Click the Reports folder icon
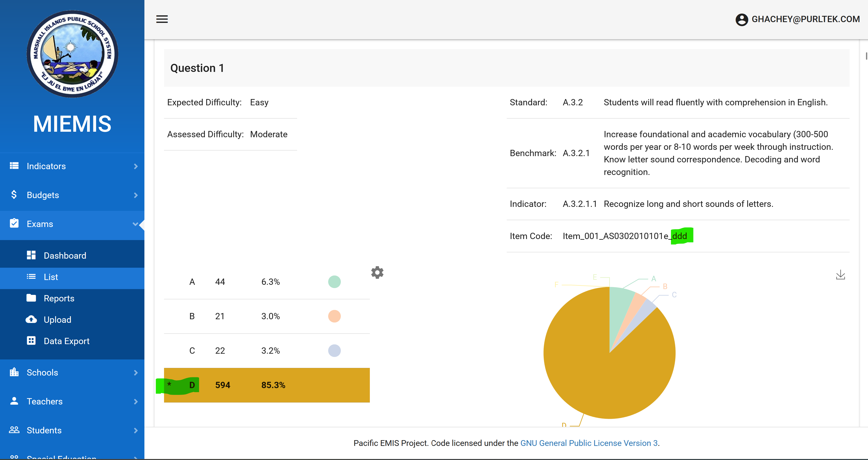868x460 pixels. click(x=31, y=298)
